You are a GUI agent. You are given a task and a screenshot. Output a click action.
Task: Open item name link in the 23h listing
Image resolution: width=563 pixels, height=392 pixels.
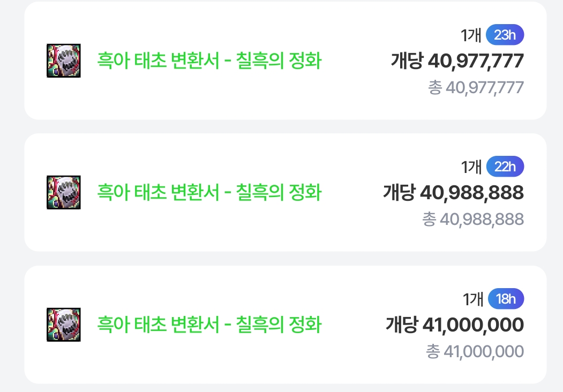tap(209, 61)
